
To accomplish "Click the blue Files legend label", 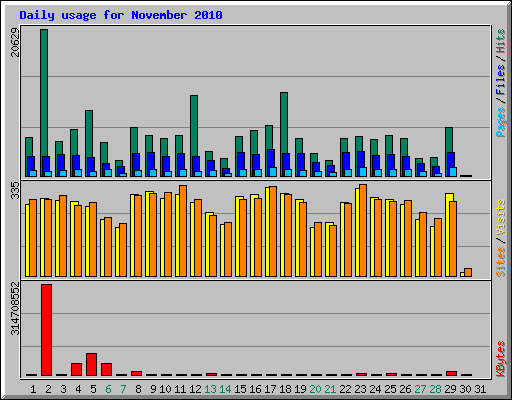I will point(500,80).
